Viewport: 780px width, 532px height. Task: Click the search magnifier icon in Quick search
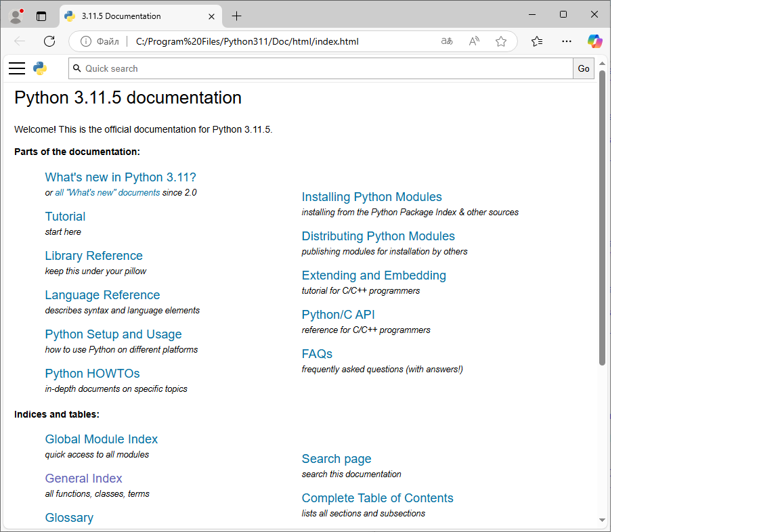(x=77, y=68)
